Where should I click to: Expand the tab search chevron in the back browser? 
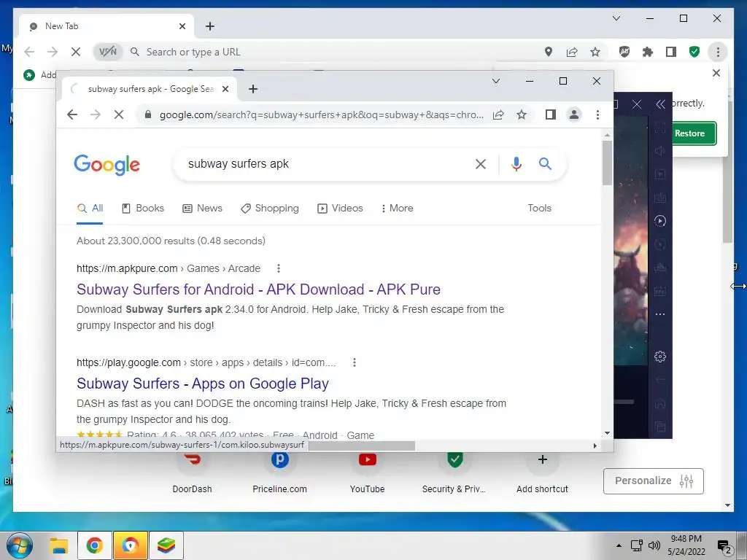pos(616,18)
